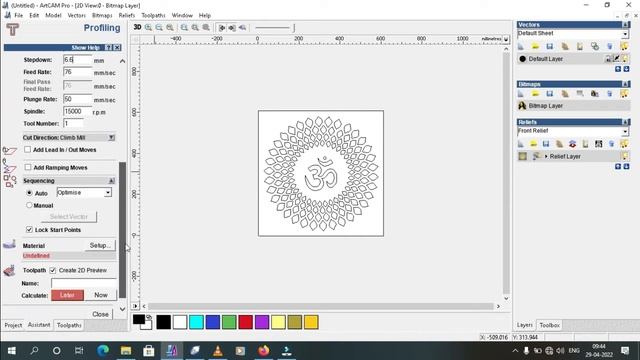Collapse the Bitmaps panel header
This screenshot has height=360, width=640.
625,84
